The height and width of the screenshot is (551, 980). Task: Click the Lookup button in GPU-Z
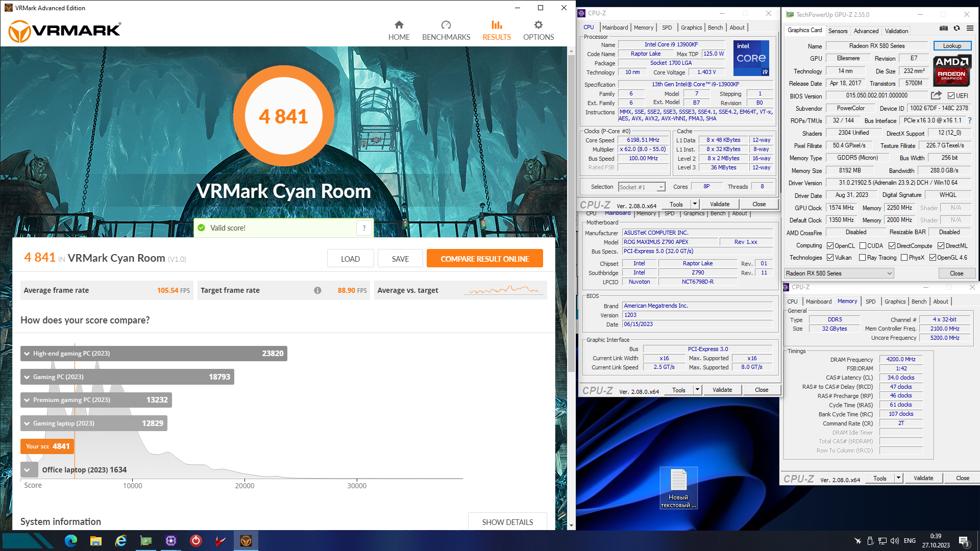coord(952,46)
